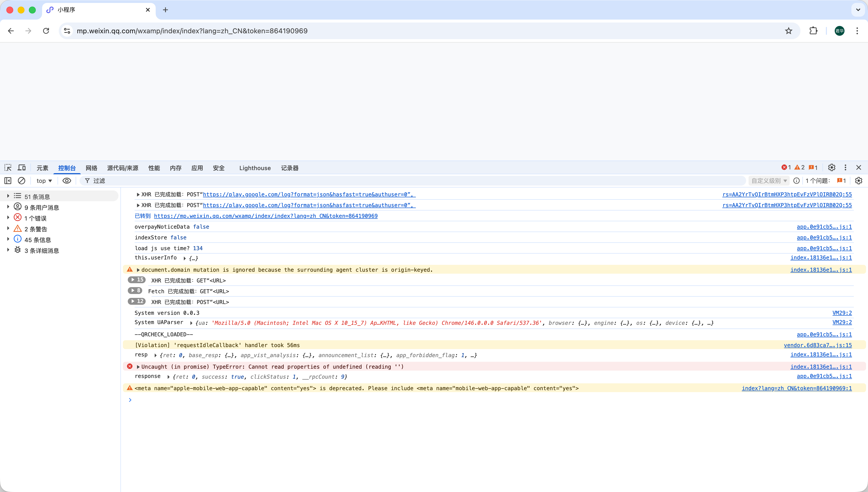
Task: Open the Chrome extensions puzzle icon
Action: point(813,31)
